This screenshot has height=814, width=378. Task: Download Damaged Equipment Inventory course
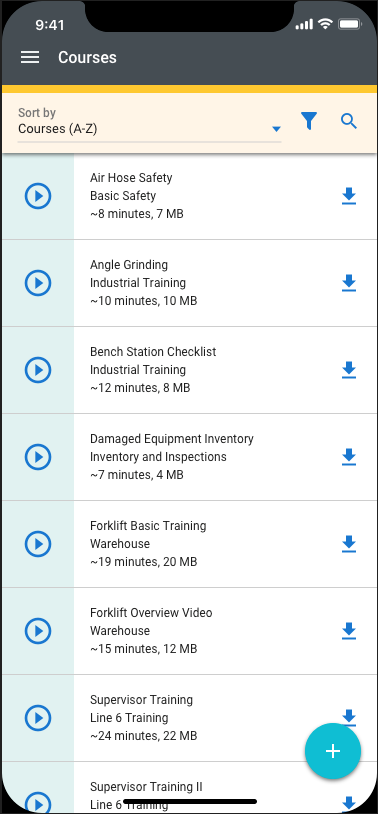[x=349, y=457]
